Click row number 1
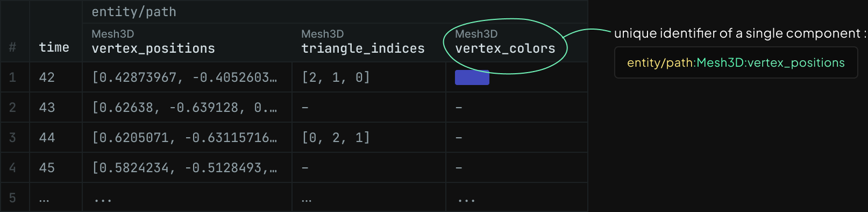 click(12, 77)
